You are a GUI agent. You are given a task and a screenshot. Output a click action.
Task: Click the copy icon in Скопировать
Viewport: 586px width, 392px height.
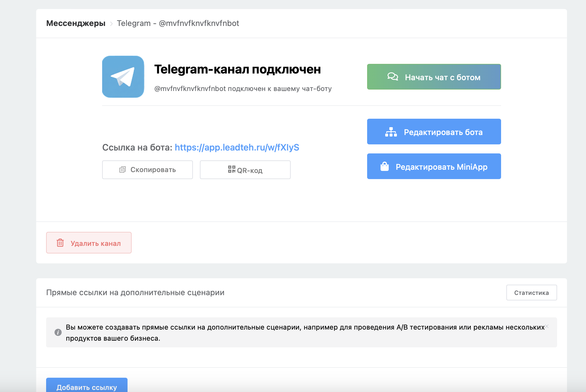coord(123,170)
